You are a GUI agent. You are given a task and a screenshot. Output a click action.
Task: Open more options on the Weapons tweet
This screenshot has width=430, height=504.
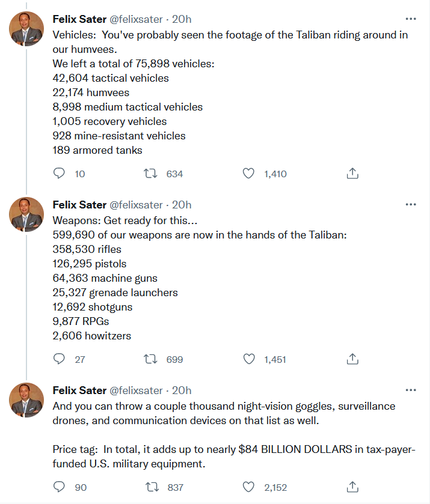pyautogui.click(x=411, y=204)
